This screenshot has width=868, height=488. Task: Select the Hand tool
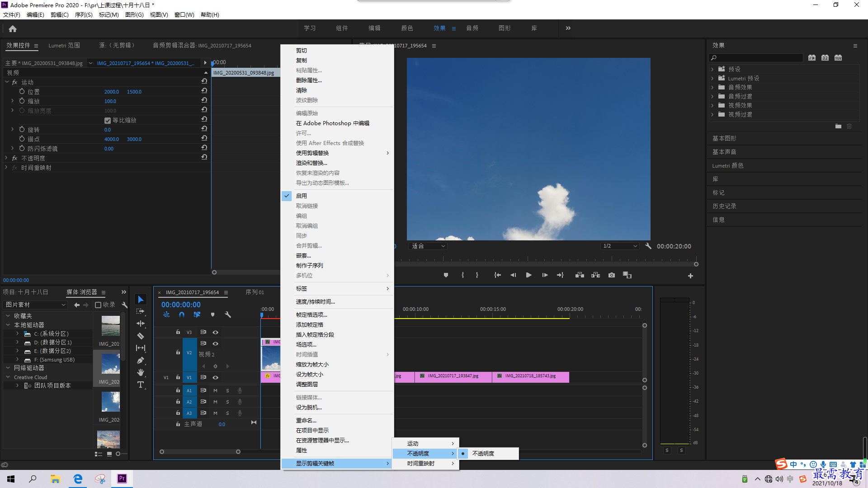pos(141,372)
